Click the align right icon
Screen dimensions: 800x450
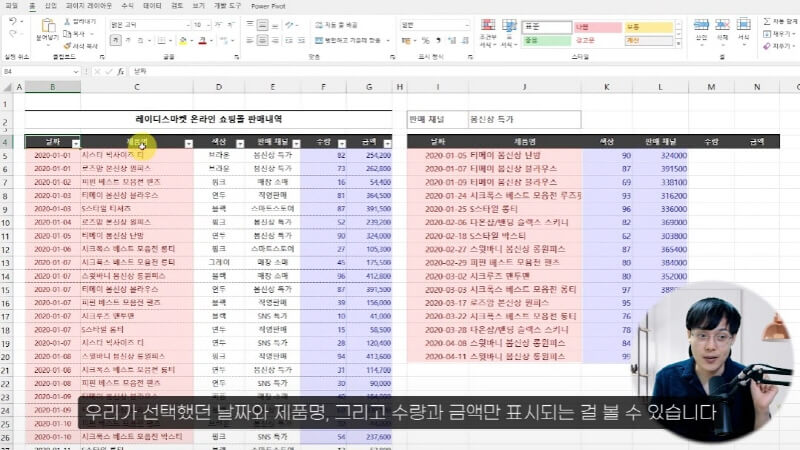pos(276,40)
